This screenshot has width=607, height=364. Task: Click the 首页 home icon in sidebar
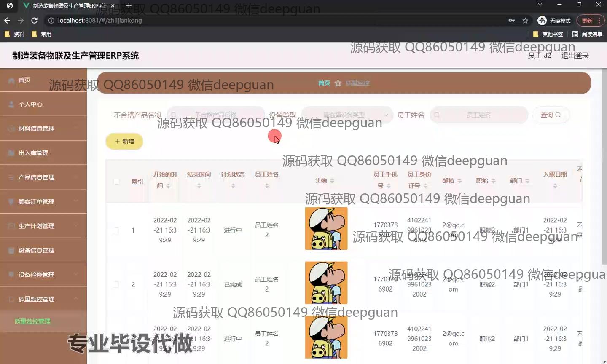(11, 80)
